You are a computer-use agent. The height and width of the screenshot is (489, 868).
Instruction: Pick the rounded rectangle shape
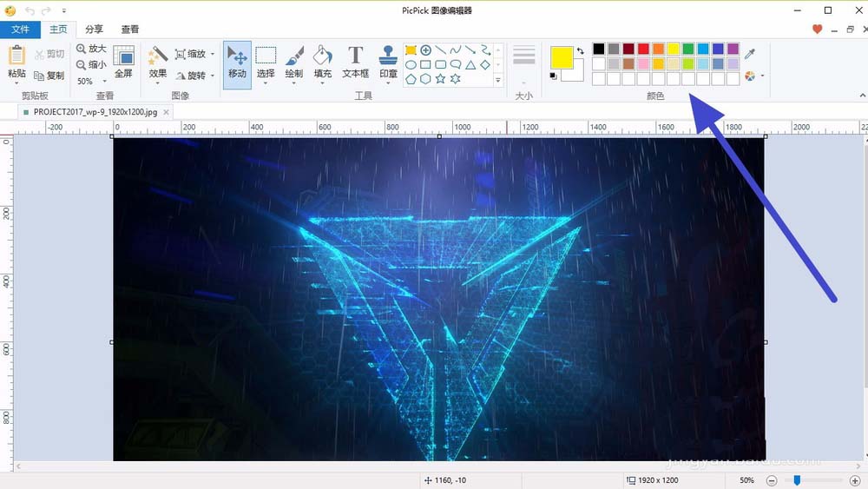coord(441,65)
